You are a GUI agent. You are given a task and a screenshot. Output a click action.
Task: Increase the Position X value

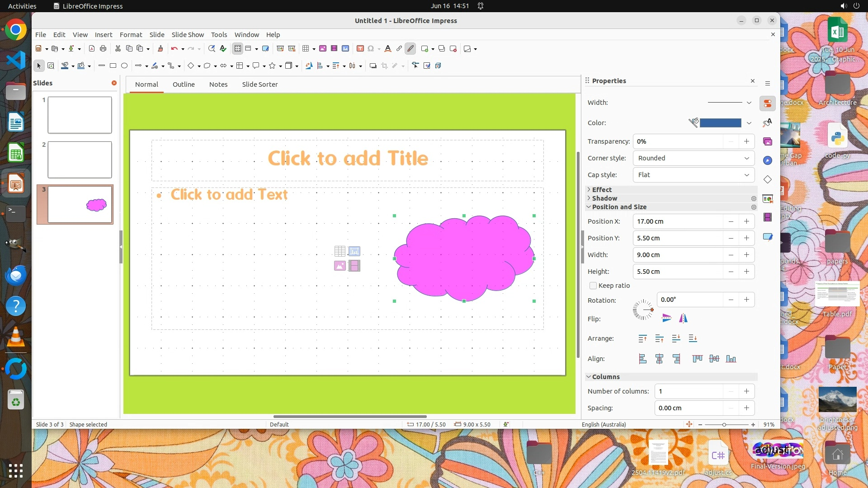(x=746, y=221)
